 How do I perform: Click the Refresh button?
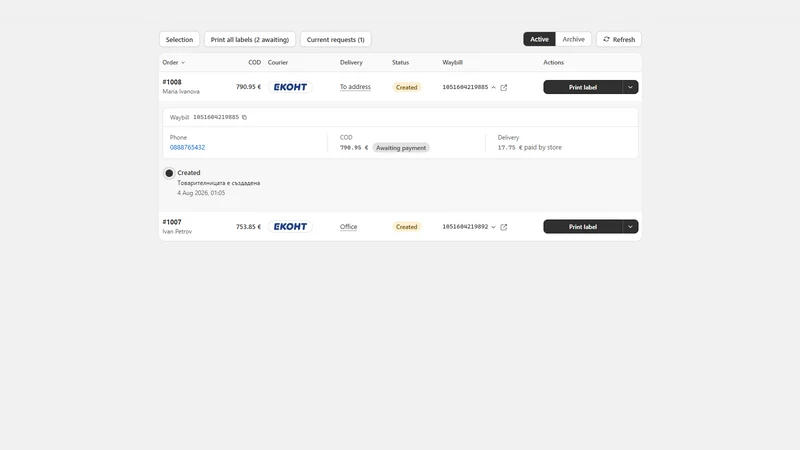pyautogui.click(x=619, y=39)
